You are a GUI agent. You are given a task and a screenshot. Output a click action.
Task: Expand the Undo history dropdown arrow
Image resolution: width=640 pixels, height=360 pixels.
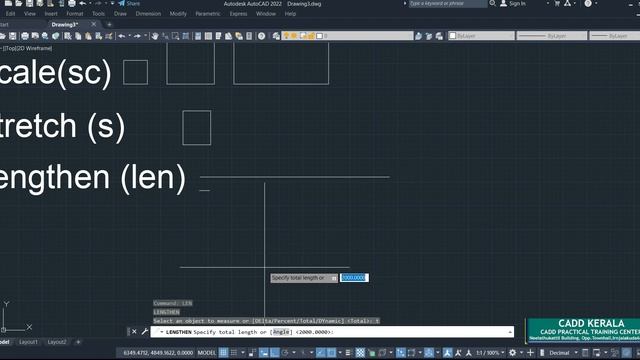(x=129, y=36)
